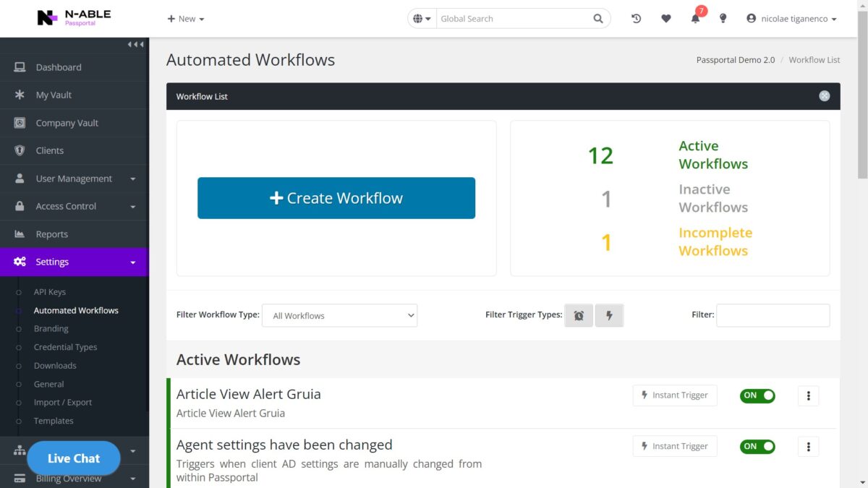The height and width of the screenshot is (488, 868).
Task: Open favorites heart icon
Action: [x=666, y=19]
